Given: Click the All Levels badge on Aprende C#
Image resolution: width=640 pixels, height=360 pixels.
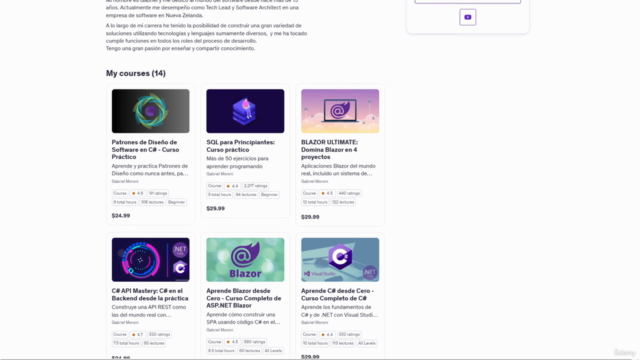Looking at the screenshot, I should pyautogui.click(x=367, y=343).
